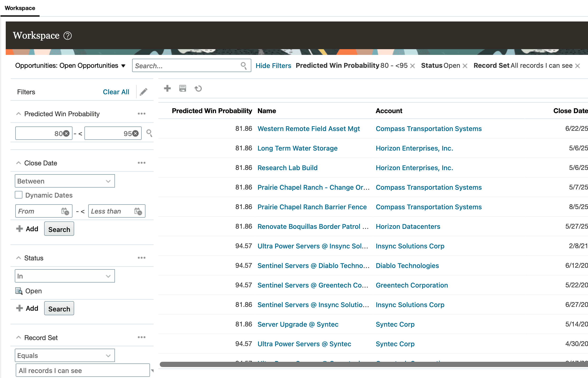Remove the Status Open filter chip
Viewport: 588px width, 378px height.
[x=465, y=66]
